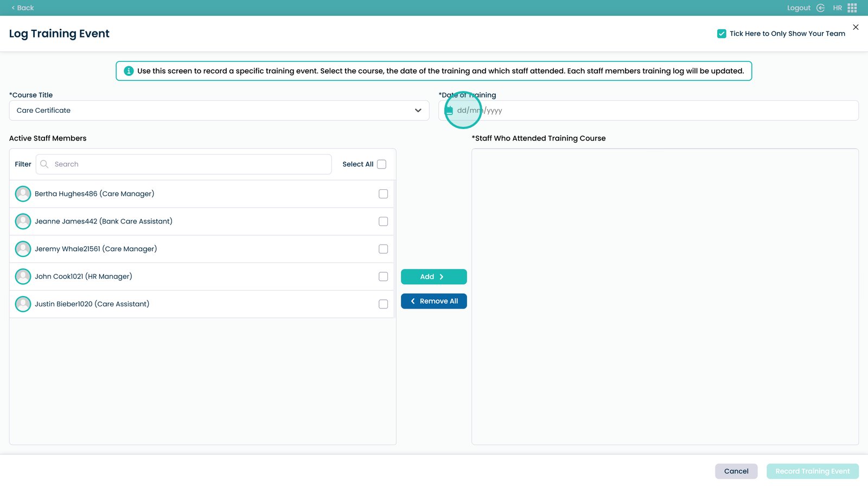Tick checkbox for Justin Bieber1020

pos(383,304)
